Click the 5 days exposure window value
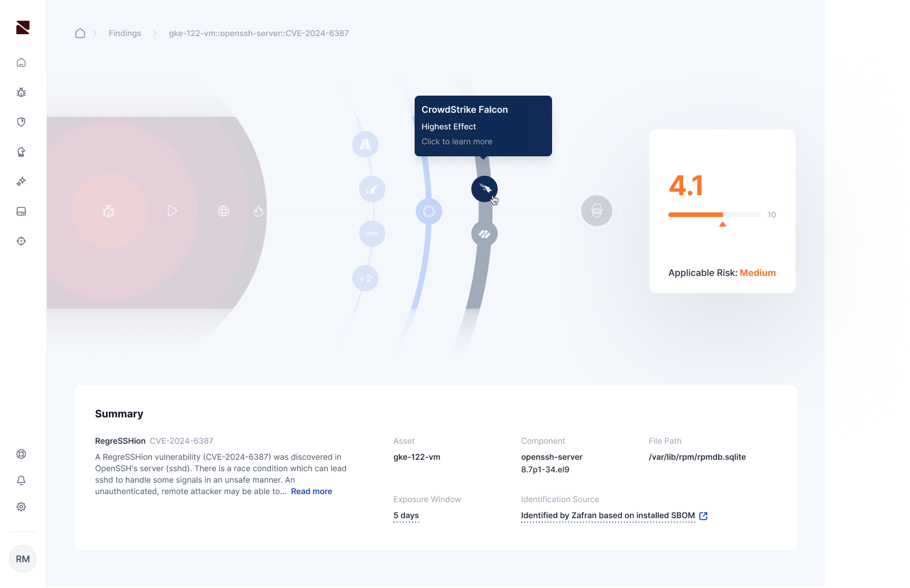 [406, 515]
